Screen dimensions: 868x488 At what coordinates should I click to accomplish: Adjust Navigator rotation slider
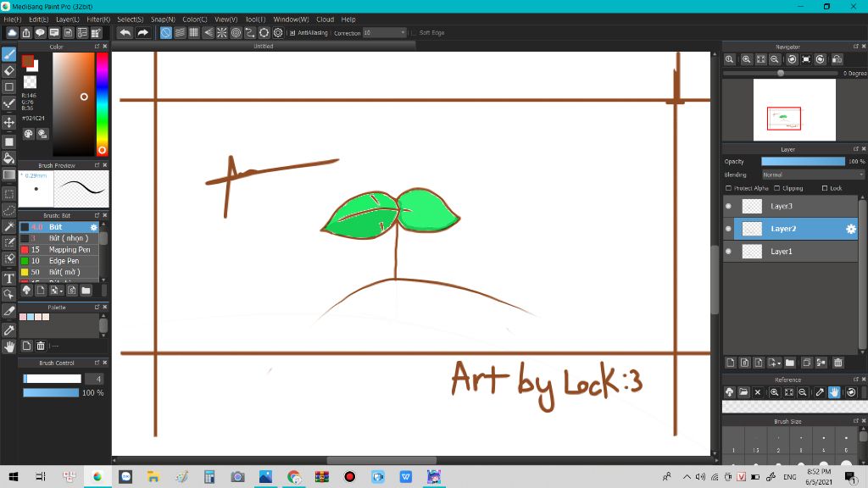[781, 73]
